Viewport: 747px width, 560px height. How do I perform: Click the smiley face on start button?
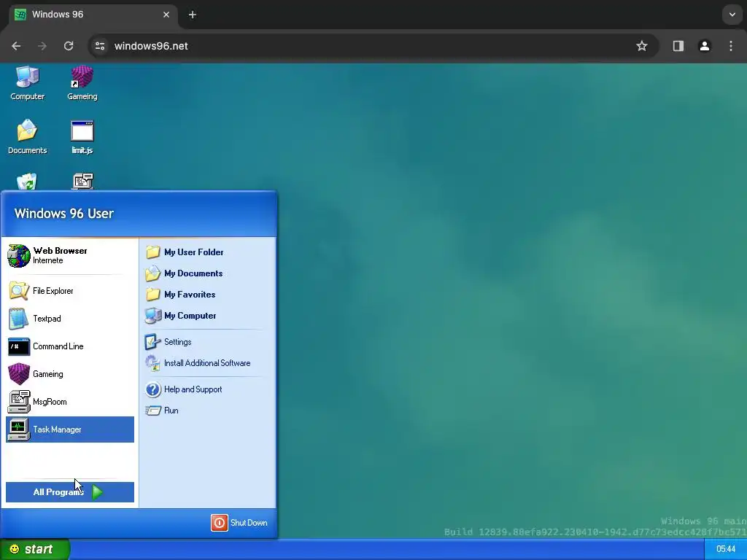(15, 549)
